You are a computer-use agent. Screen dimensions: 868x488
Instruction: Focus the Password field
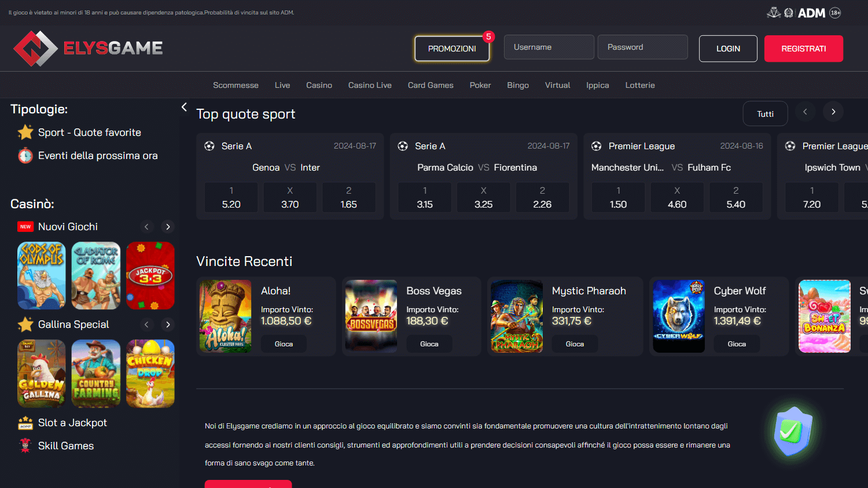[x=643, y=47]
